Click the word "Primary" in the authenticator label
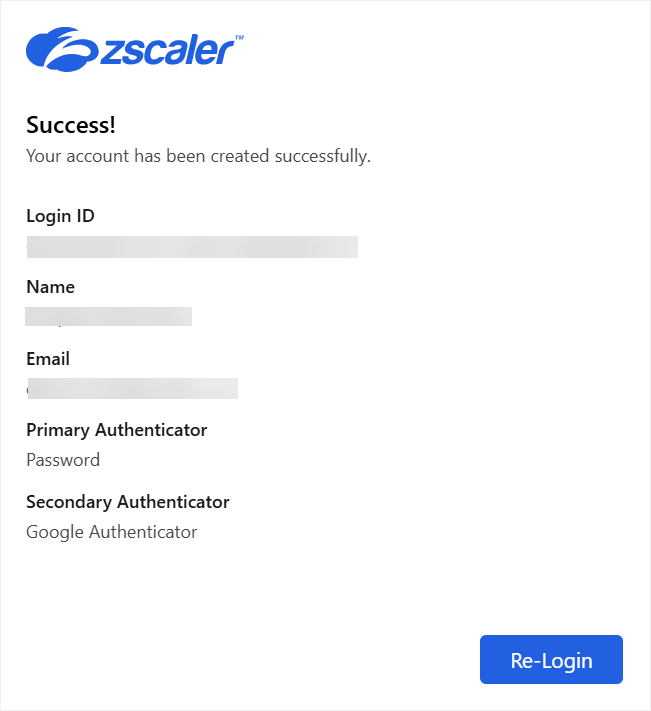 coord(58,430)
